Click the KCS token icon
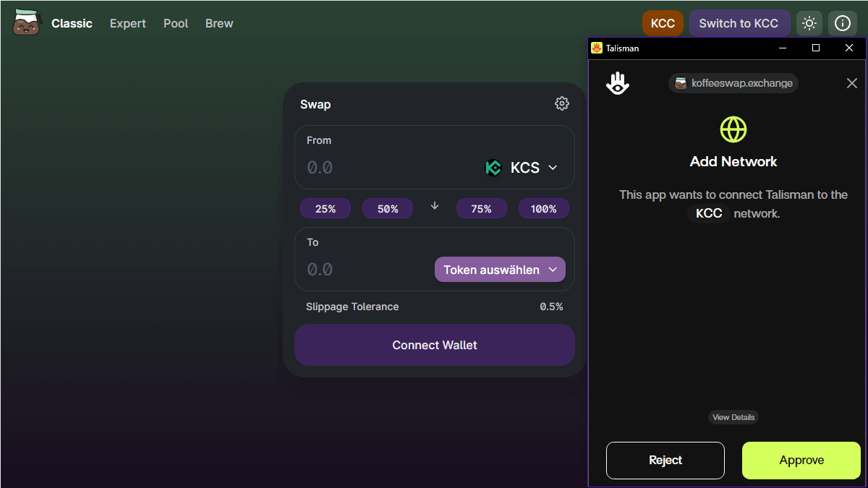The image size is (868, 488). (493, 168)
